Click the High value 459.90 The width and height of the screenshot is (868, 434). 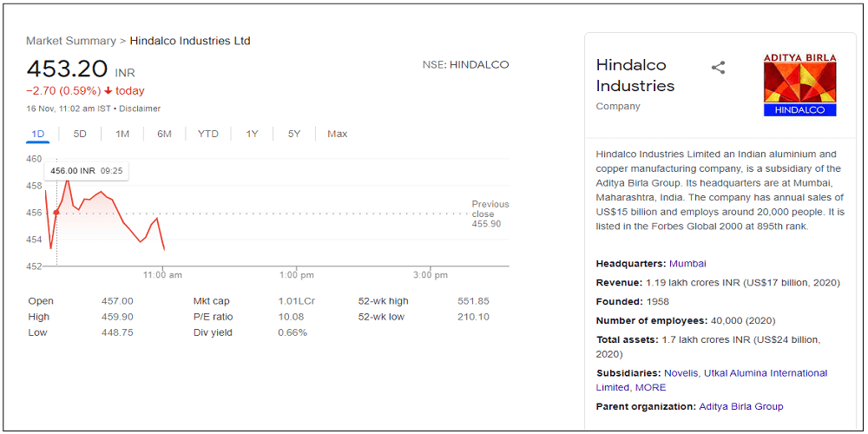117,317
